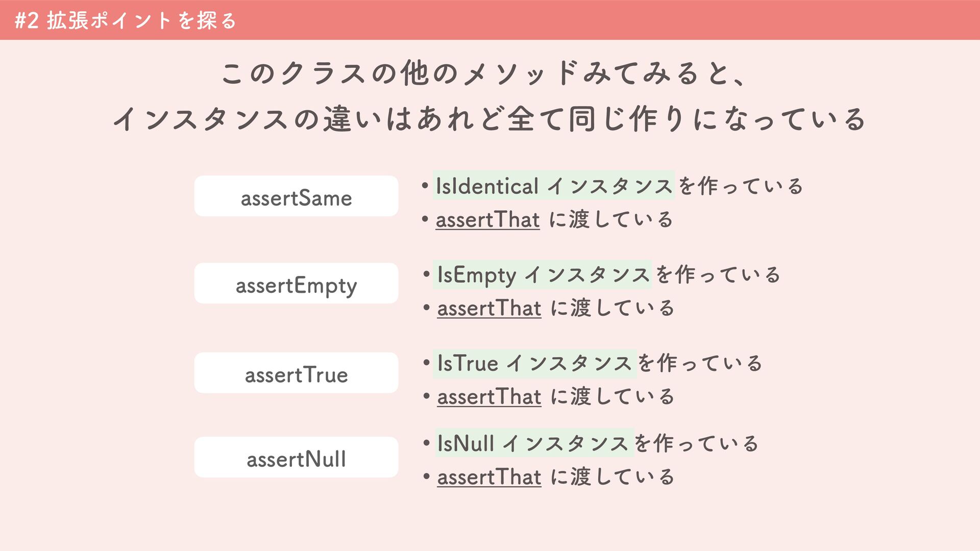Click the assertTrue box
The height and width of the screenshot is (551, 980).
point(296,372)
